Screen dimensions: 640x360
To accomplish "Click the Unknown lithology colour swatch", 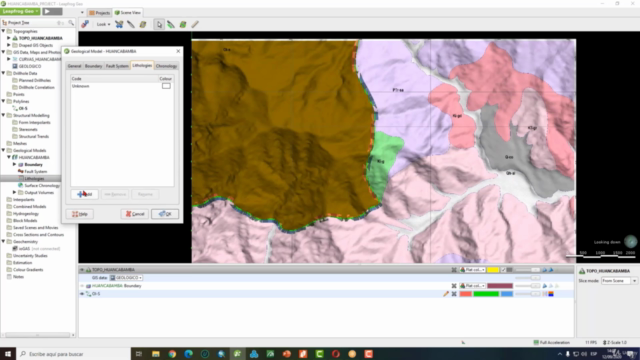I will 166,86.
